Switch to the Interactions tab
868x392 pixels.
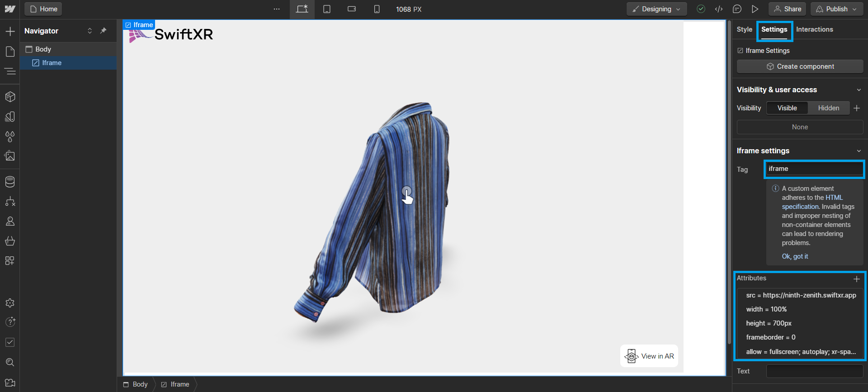pyautogui.click(x=814, y=29)
